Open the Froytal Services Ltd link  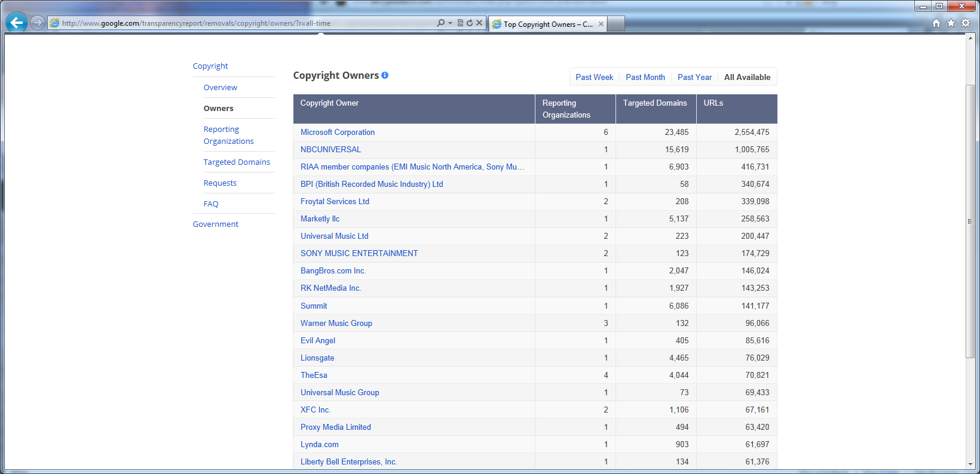[x=335, y=201]
